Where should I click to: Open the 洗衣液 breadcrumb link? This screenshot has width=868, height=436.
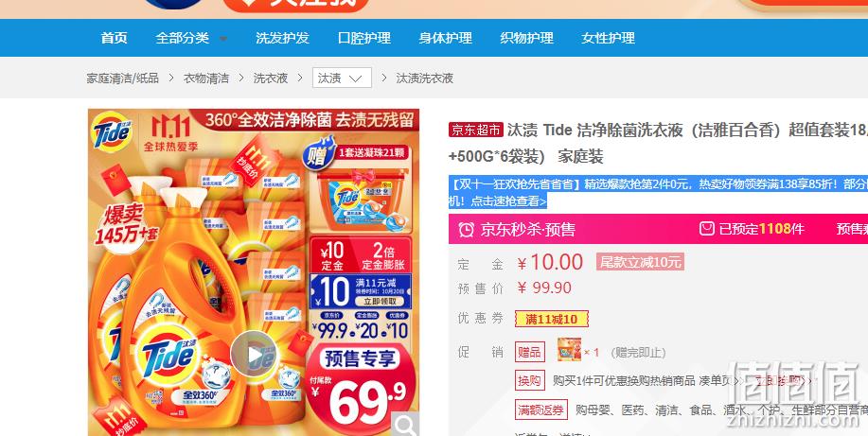pyautogui.click(x=271, y=78)
